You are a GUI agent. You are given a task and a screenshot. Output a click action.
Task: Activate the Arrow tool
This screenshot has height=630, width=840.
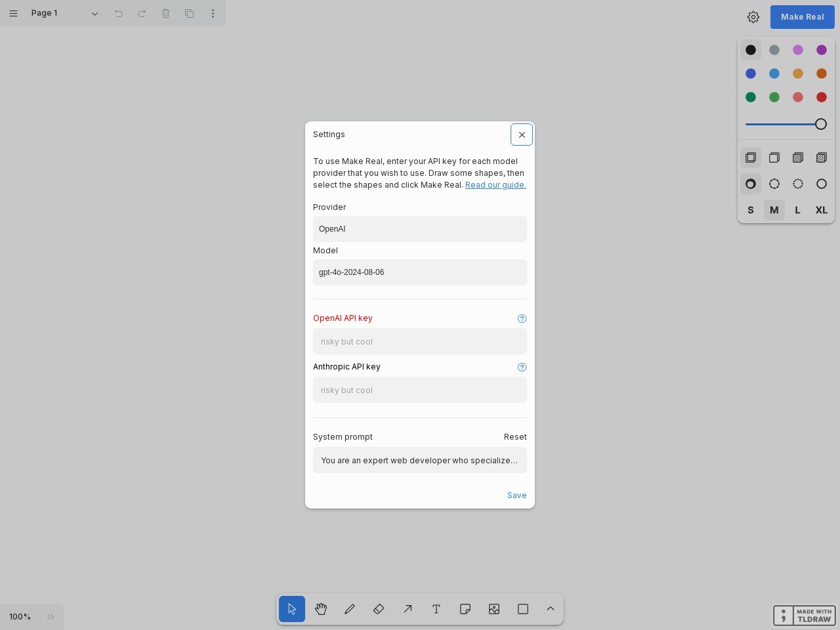408,609
